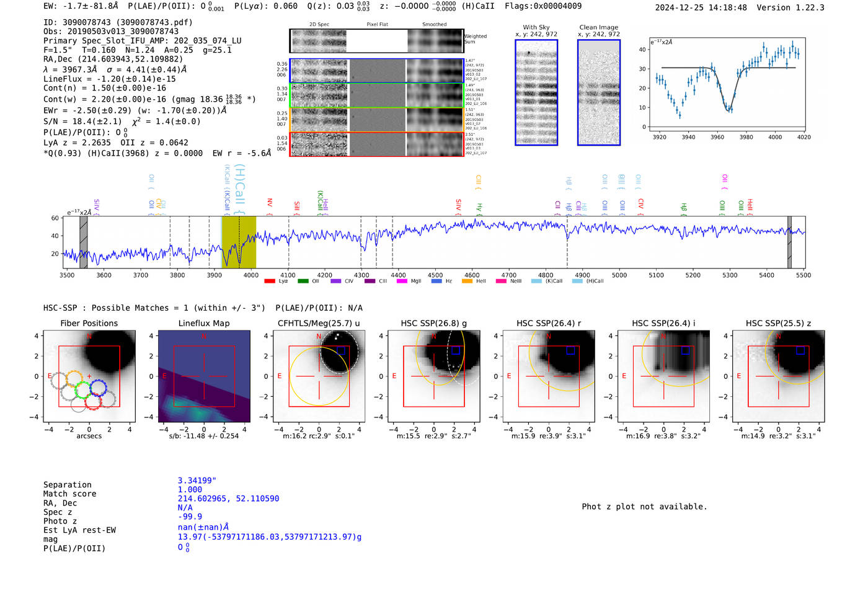Click the blue square in HSC r cutout
The width and height of the screenshot is (868, 591).
coord(570,350)
